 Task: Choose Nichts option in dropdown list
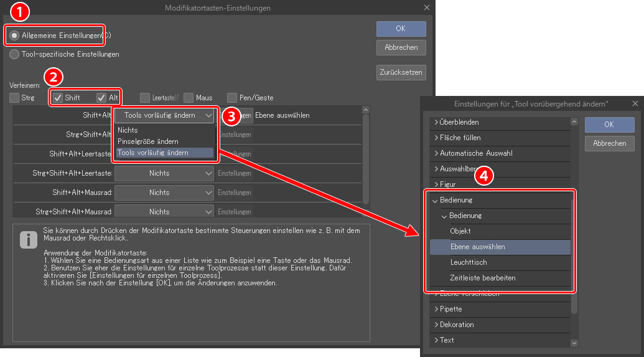(x=128, y=130)
